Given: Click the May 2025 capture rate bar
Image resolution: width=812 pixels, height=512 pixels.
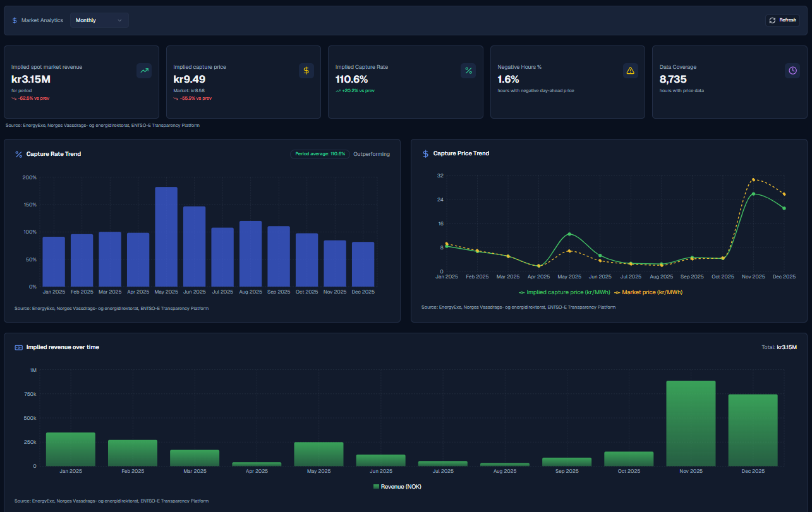Looking at the screenshot, I should point(166,237).
